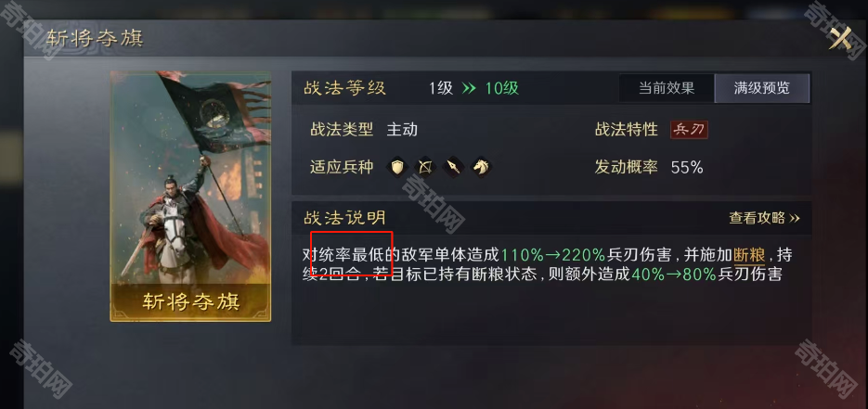Screen dimensions: 868x409
Task: Click the 斩将夺旗 window title
Action: (95, 38)
